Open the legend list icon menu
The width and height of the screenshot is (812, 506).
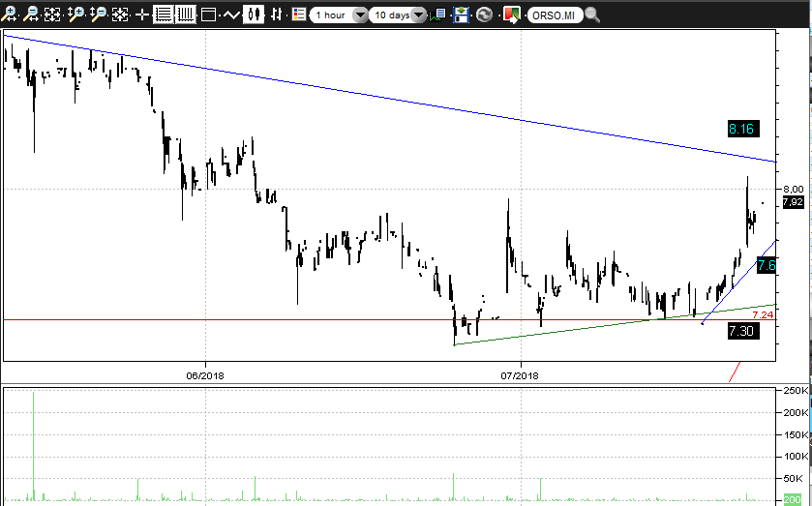click(x=299, y=15)
